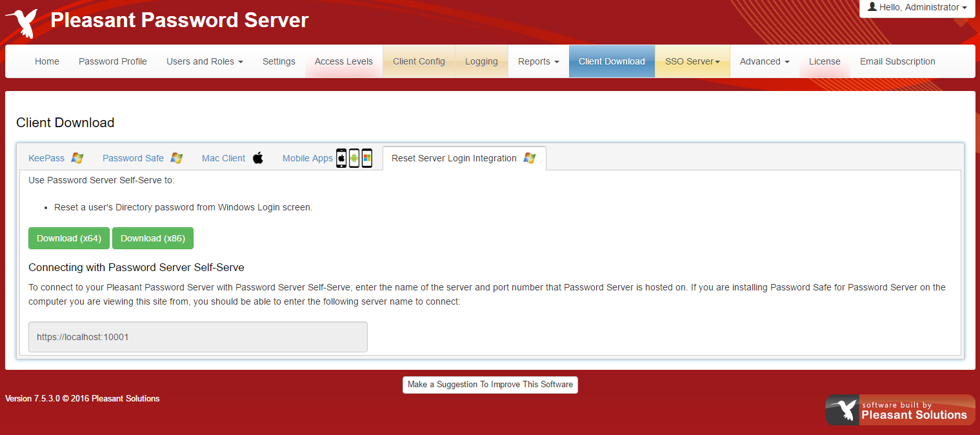This screenshot has height=435, width=980.
Task: Open the Hello, Administrator dropdown
Action: 917,7
